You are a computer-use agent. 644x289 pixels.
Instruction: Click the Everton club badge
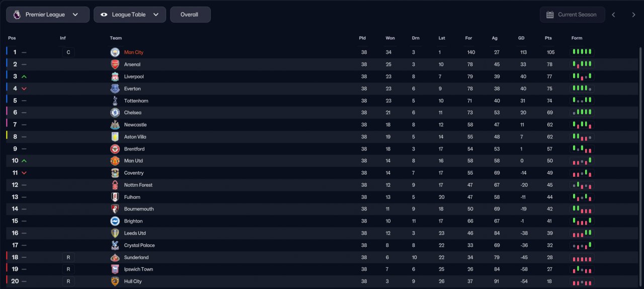coord(115,89)
